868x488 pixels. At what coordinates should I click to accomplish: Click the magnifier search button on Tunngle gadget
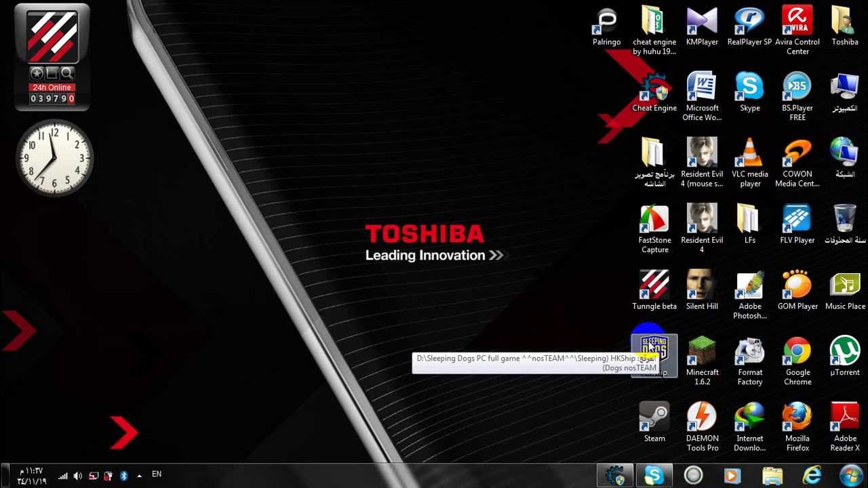point(67,73)
